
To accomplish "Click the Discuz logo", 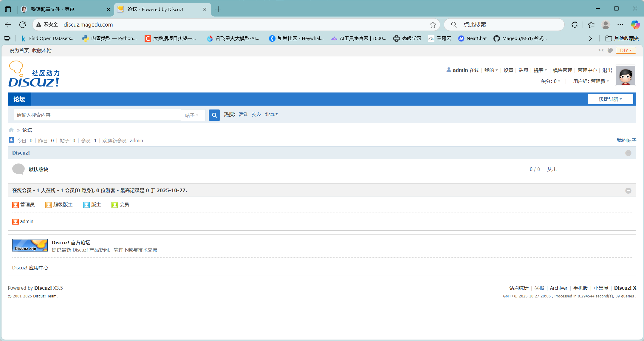I will pos(34,75).
